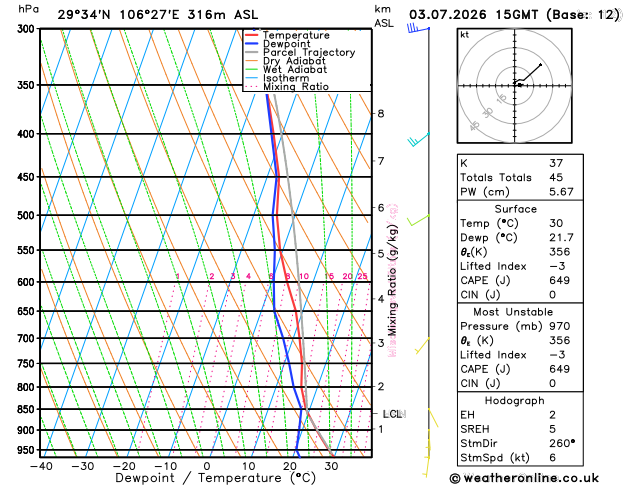This screenshot has height=486, width=629.
Task: Click the K index value 37
Action: (556, 163)
